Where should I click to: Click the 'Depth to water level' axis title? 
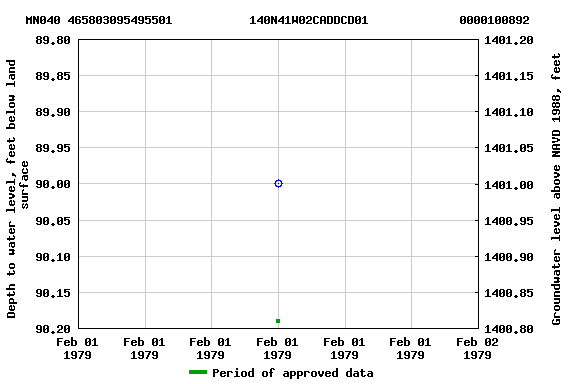(18, 189)
